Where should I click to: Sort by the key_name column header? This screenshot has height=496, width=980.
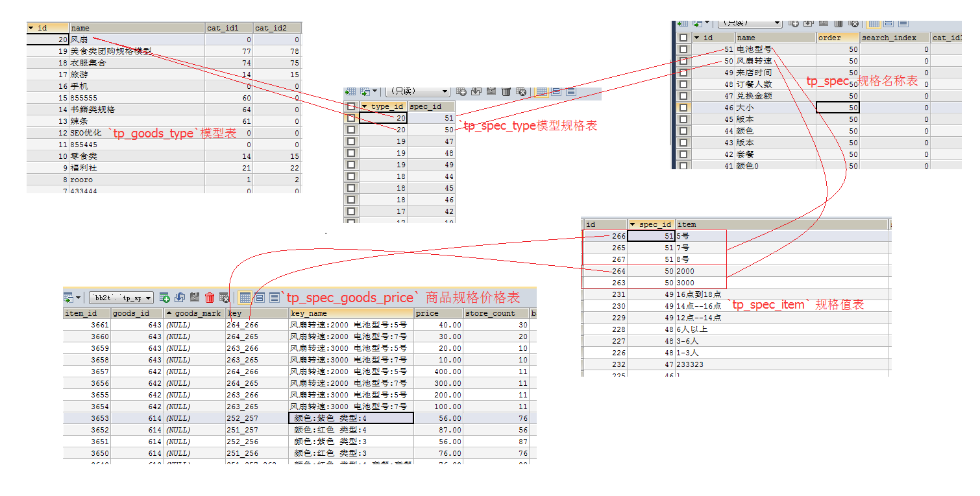pyautogui.click(x=350, y=313)
